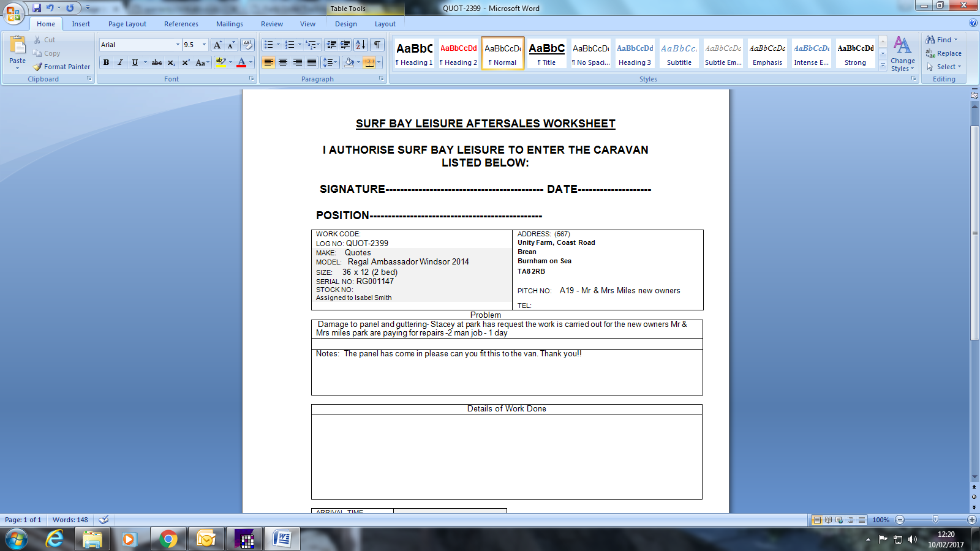Open the Table Tools Design tab

346,24
